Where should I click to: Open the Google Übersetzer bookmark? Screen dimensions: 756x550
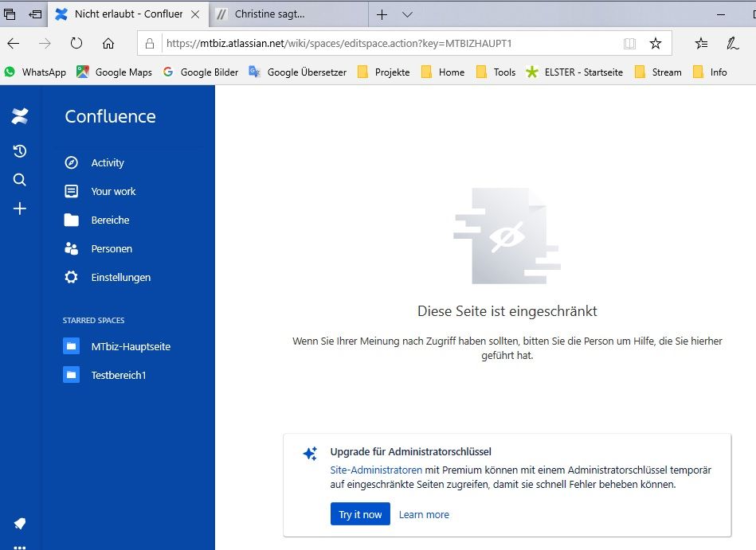coord(297,72)
